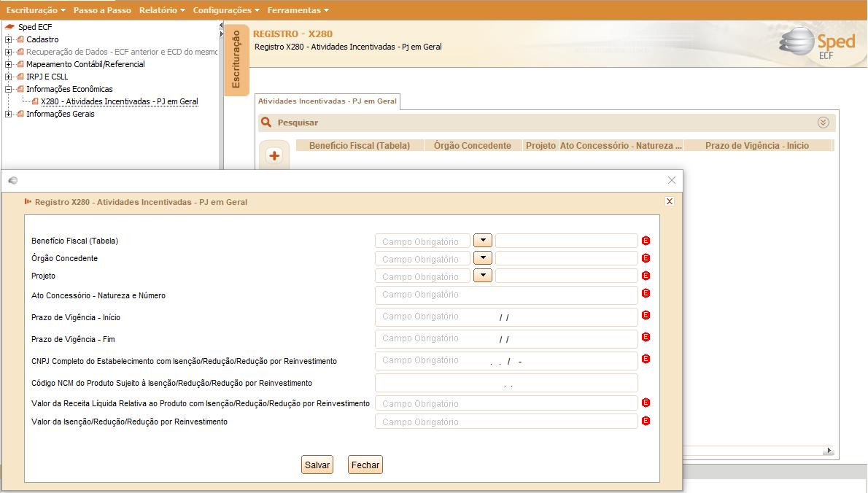868x493 pixels.
Task: Select X280 - Atividades Incentivadas tree item
Action: click(119, 101)
